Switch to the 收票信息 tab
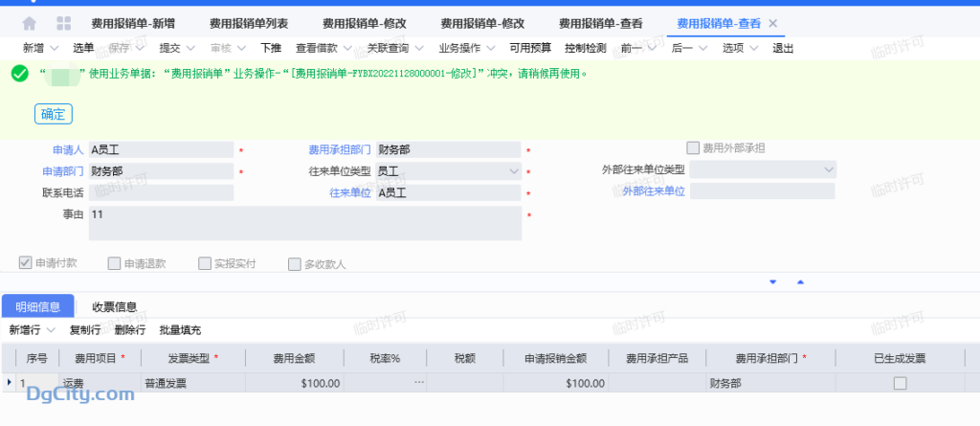Viewport: 980px width, 426px height. (114, 306)
